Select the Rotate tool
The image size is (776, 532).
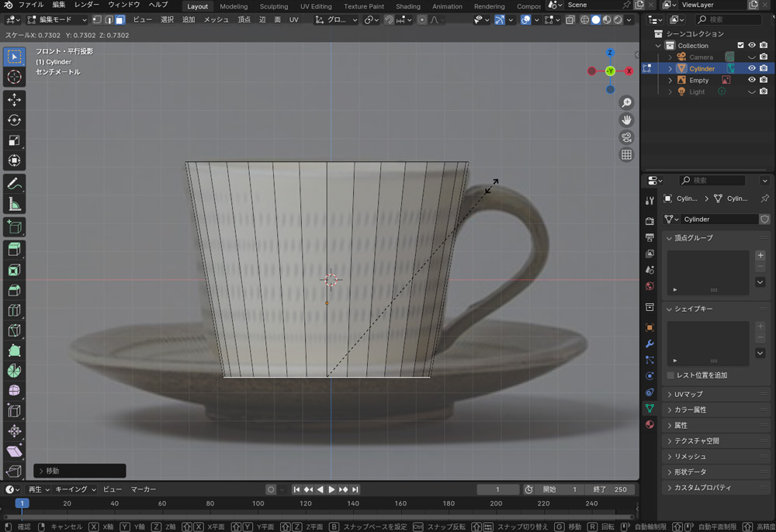(x=14, y=120)
